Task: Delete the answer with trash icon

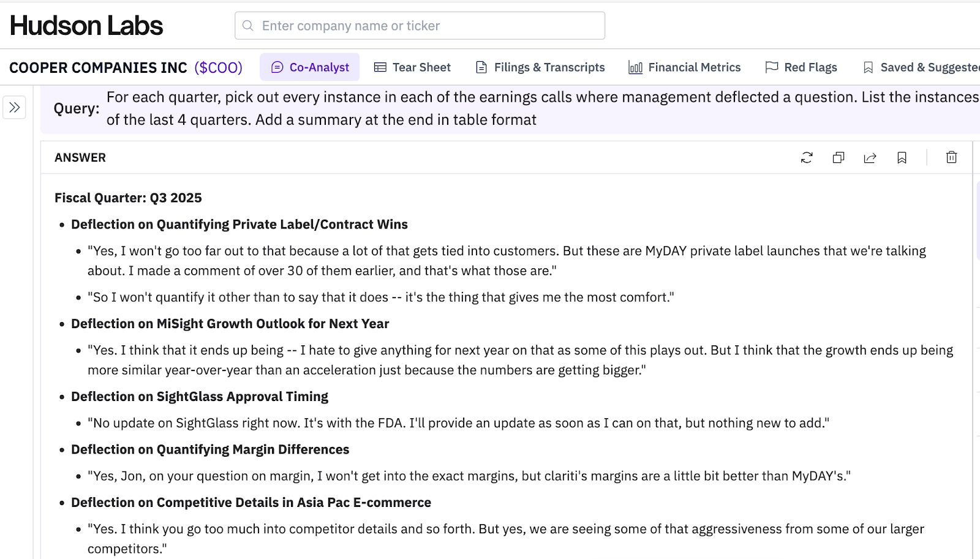Action: 951,158
